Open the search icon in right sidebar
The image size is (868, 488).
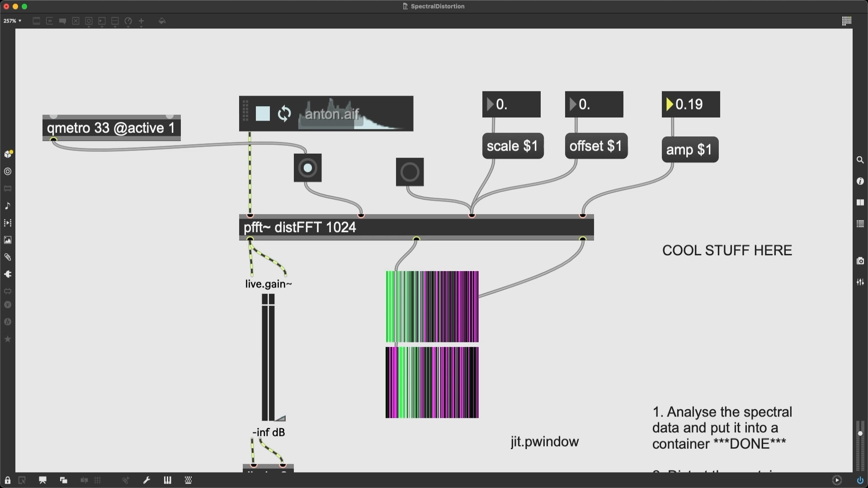click(860, 160)
